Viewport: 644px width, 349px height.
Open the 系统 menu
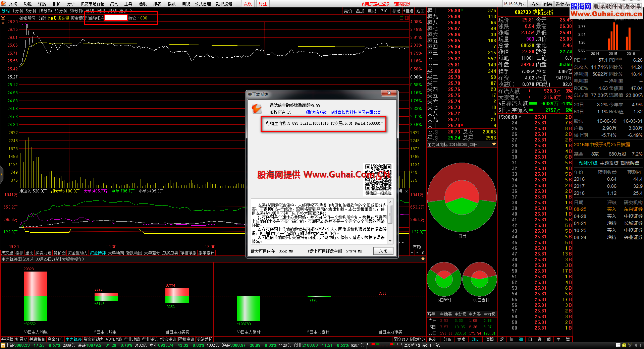click(13, 4)
